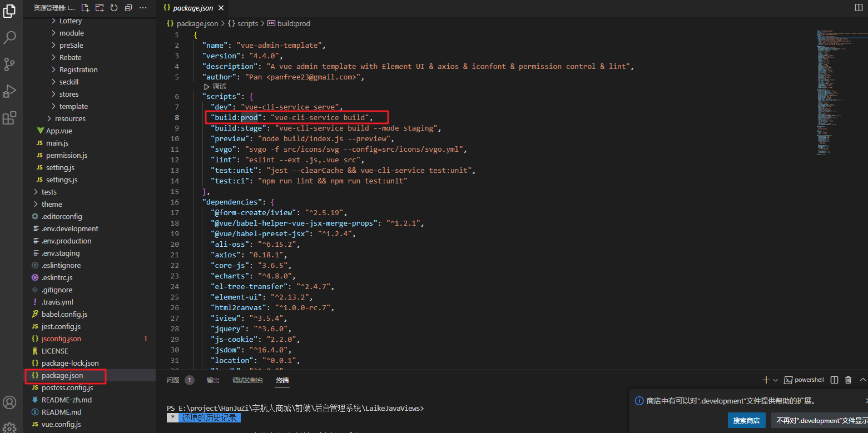
Task: Refresh the explorer file tree
Action: click(114, 8)
